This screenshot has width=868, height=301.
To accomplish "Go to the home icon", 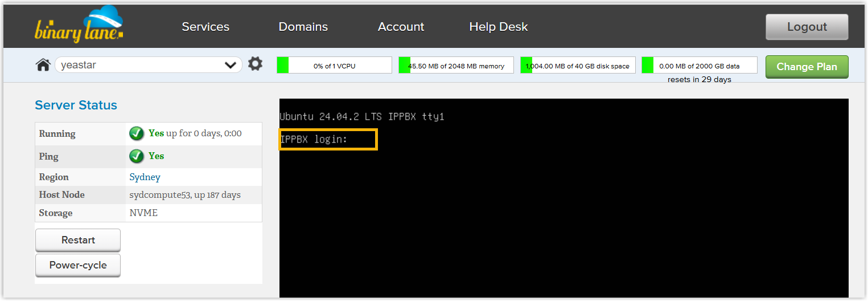I will [x=43, y=65].
